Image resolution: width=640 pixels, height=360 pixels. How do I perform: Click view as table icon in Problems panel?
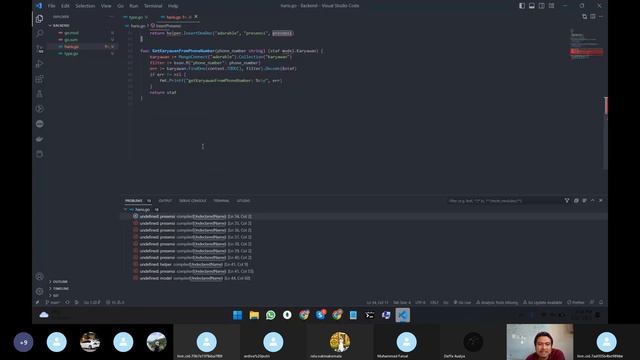(584, 200)
